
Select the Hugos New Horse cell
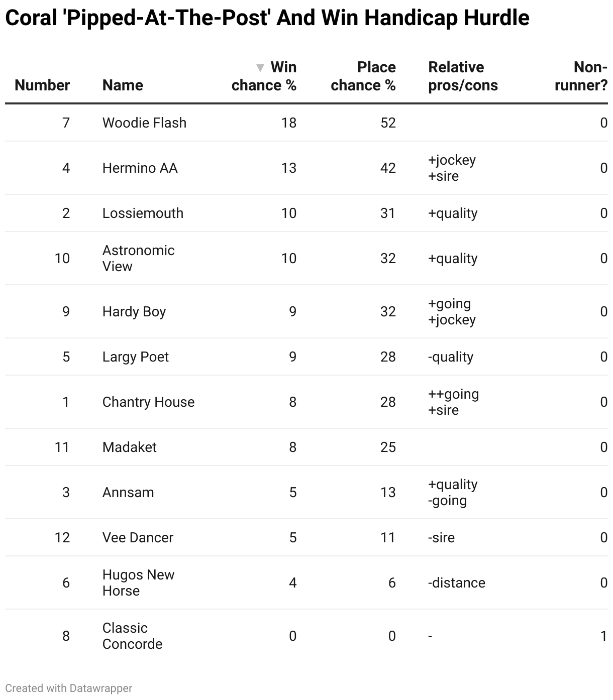click(138, 582)
